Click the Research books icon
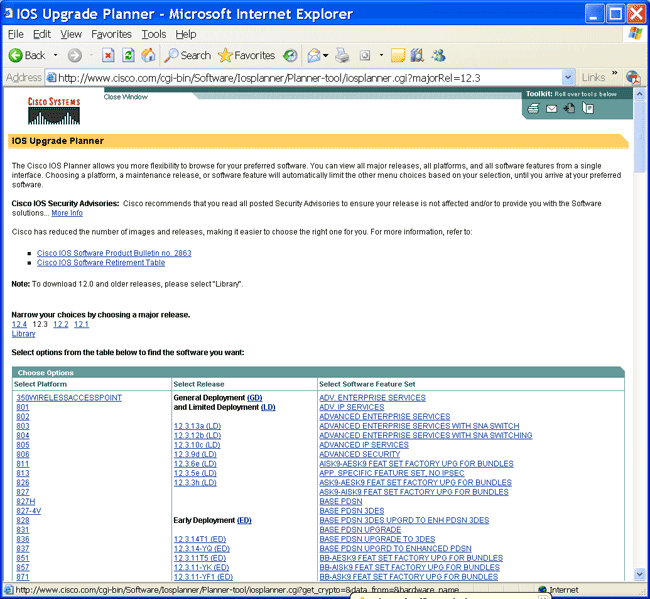 [x=417, y=55]
